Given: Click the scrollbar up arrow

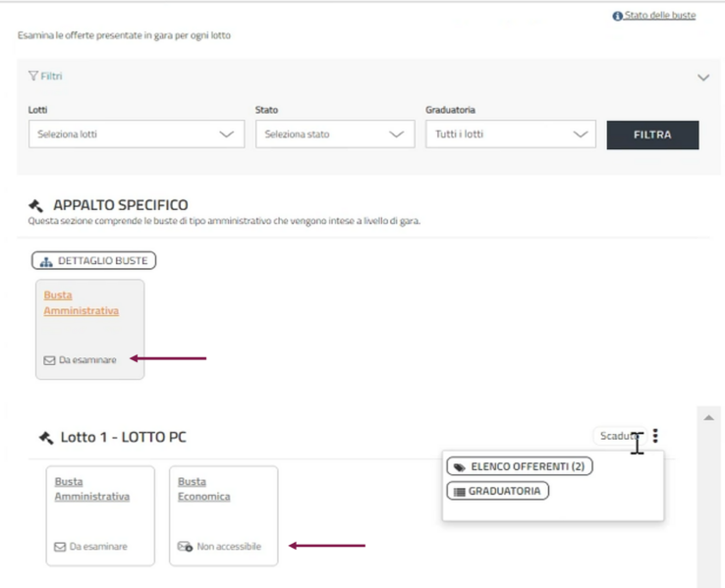Looking at the screenshot, I should point(706,418).
